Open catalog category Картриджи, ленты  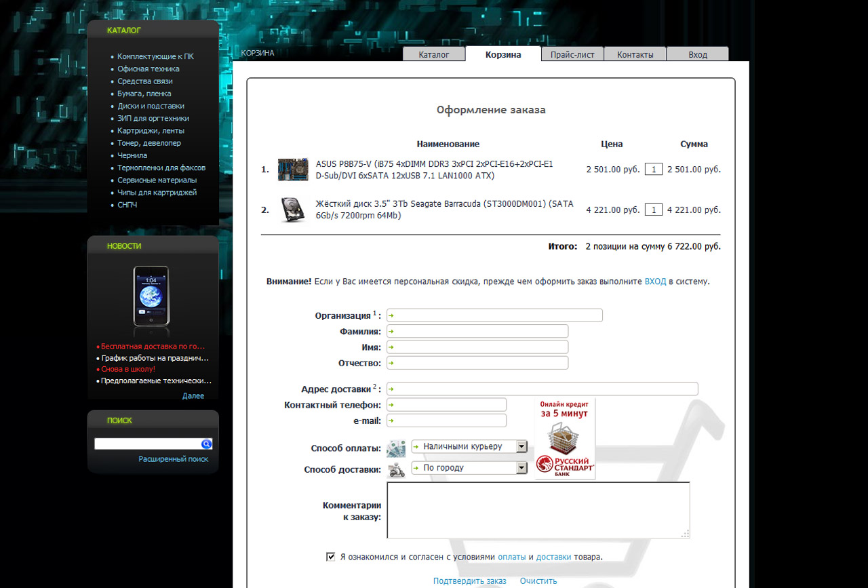pyautogui.click(x=151, y=130)
